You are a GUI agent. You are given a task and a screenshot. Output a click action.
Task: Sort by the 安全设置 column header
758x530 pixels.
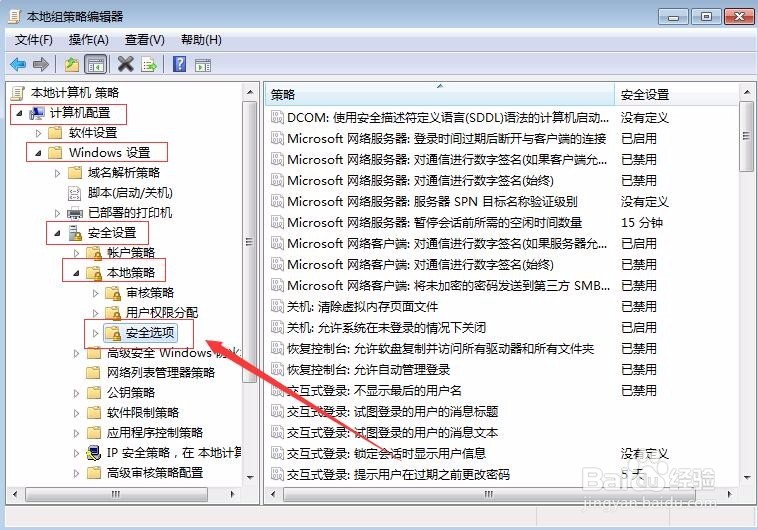coord(676,94)
